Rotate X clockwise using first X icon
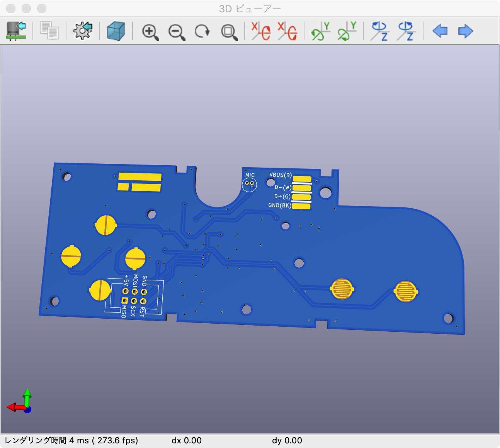500x448 pixels. (x=261, y=31)
